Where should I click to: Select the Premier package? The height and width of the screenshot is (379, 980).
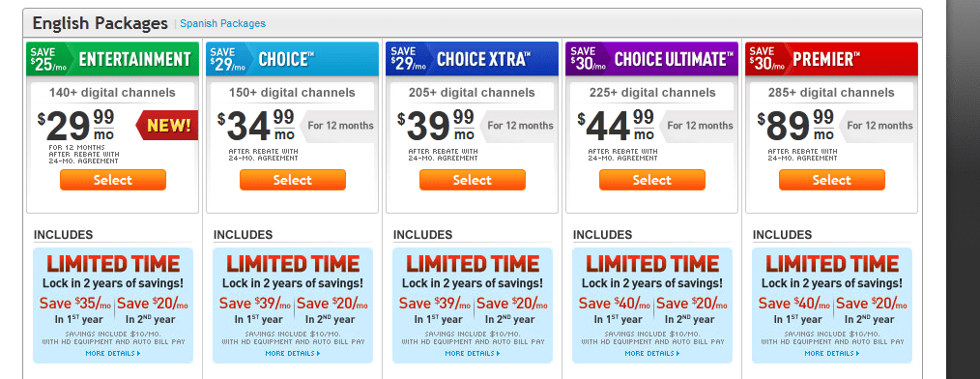pyautogui.click(x=832, y=180)
